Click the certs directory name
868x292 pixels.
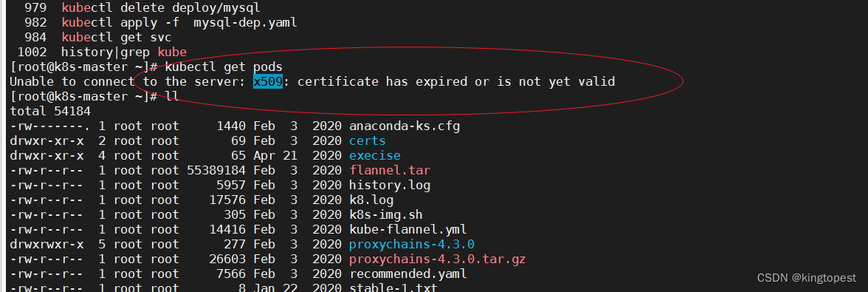coord(368,140)
